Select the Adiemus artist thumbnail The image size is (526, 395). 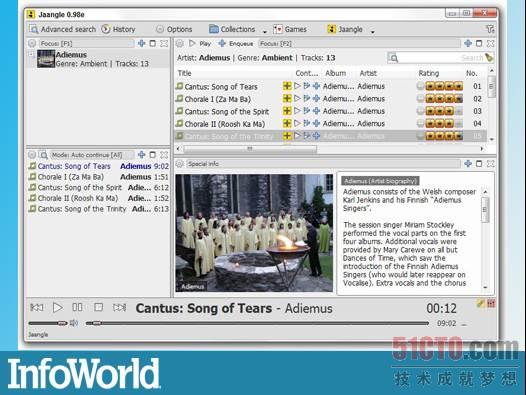point(46,59)
